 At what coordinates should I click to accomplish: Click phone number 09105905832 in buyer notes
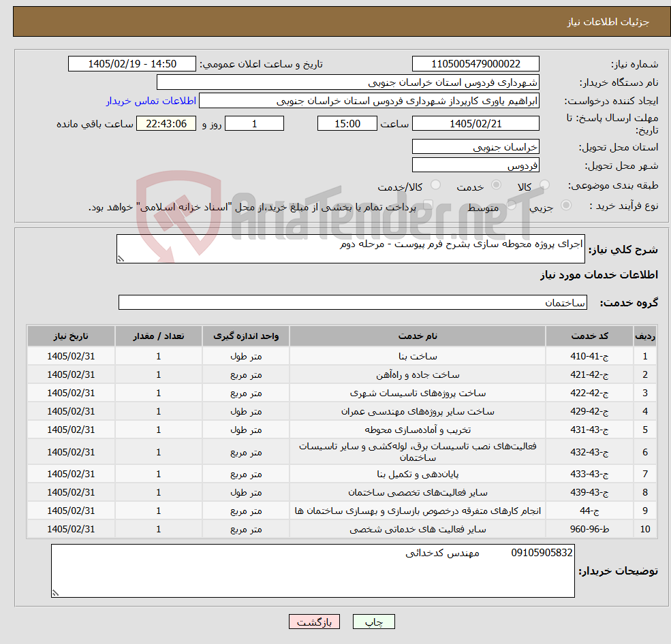pyautogui.click(x=542, y=553)
